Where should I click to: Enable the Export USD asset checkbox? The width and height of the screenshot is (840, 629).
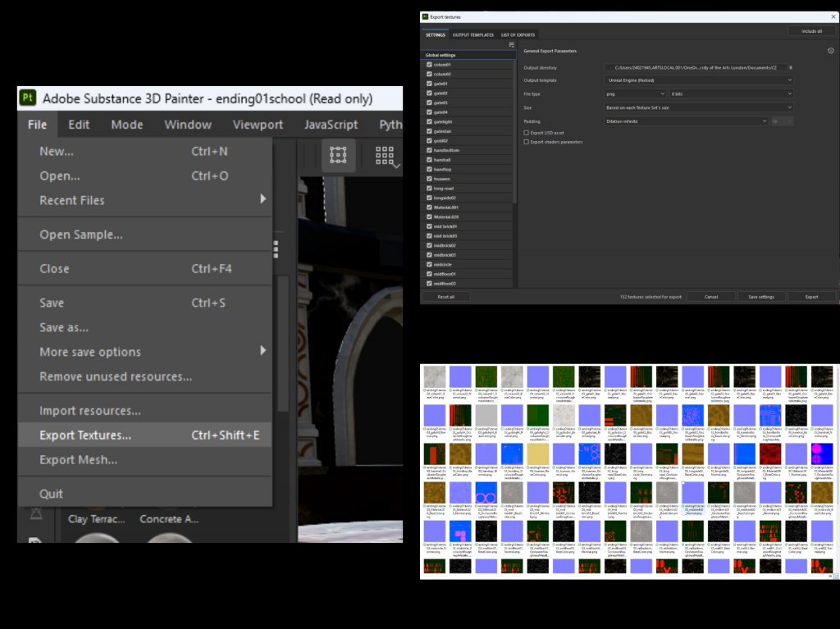(x=527, y=132)
